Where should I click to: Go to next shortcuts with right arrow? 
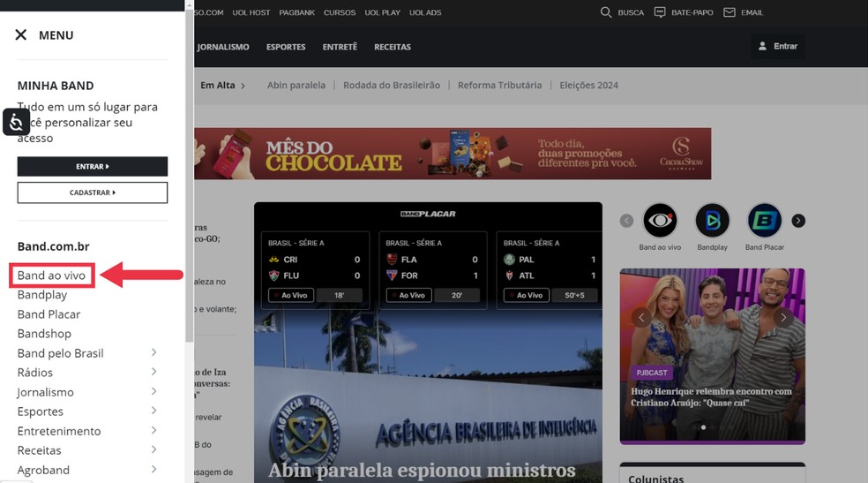click(798, 221)
